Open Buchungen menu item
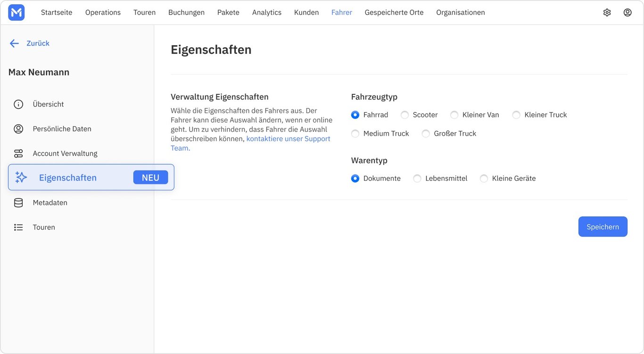The image size is (644, 354). point(186,13)
